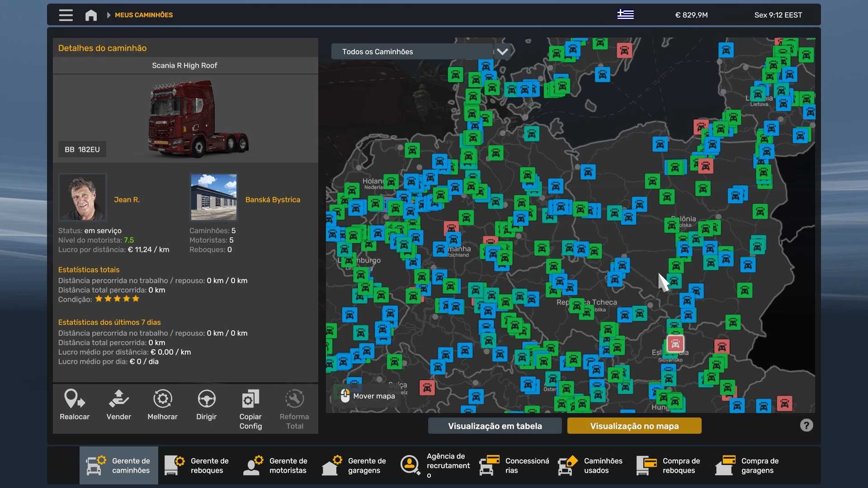
Task: Click the Realocar truck icon
Action: [74, 399]
